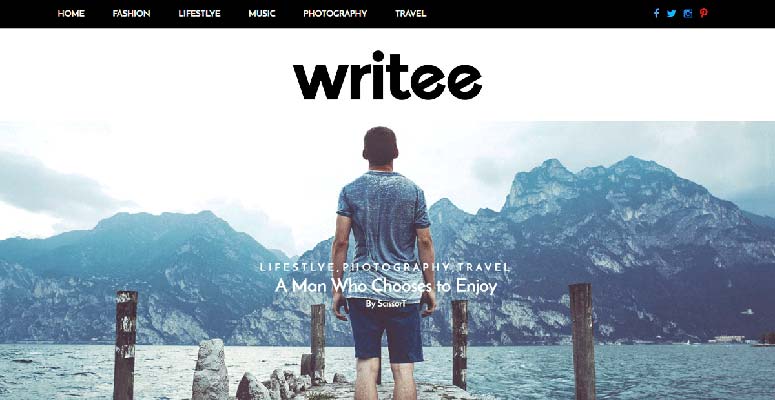Click the writee site logo
775x400 pixels.
tap(388, 75)
